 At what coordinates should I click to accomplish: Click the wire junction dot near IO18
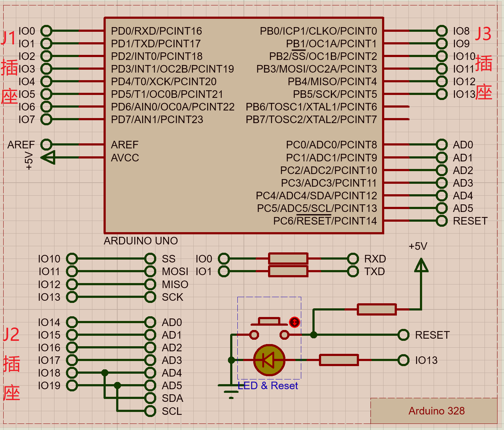(x=105, y=373)
